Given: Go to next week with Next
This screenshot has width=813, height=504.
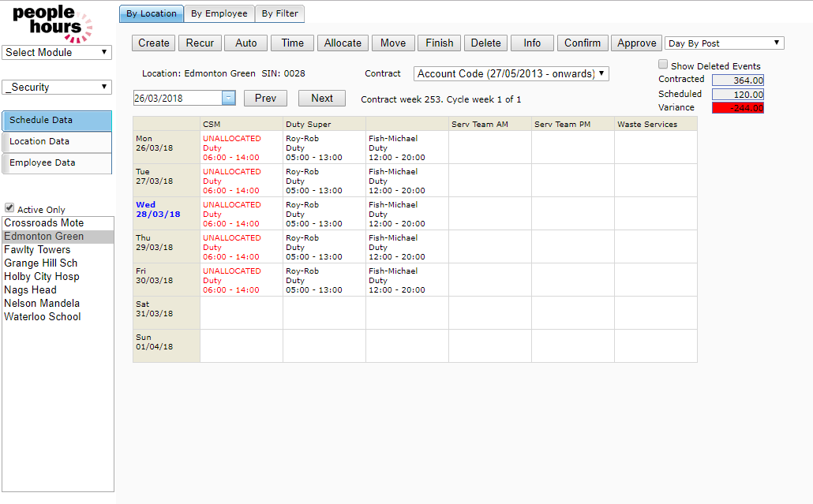Looking at the screenshot, I should coord(321,99).
